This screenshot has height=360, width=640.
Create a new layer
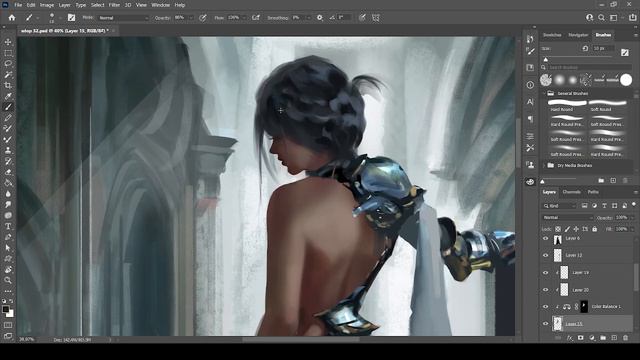(614, 338)
